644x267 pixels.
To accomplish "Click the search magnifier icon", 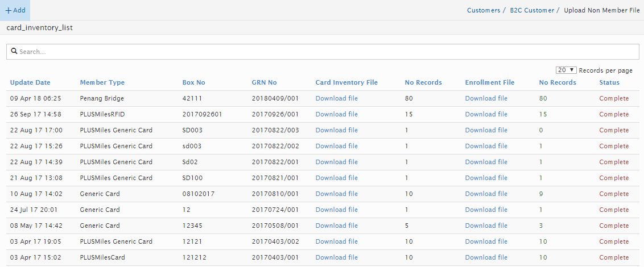I will [14, 51].
